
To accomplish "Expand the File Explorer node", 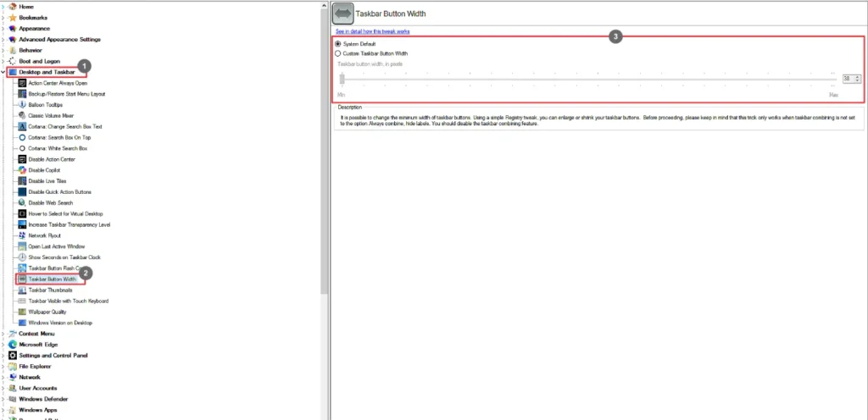I will [3, 367].
